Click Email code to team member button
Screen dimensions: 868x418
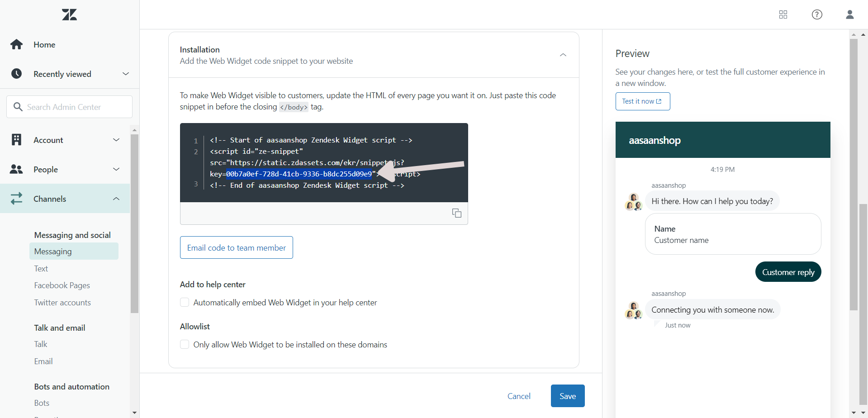(x=237, y=247)
